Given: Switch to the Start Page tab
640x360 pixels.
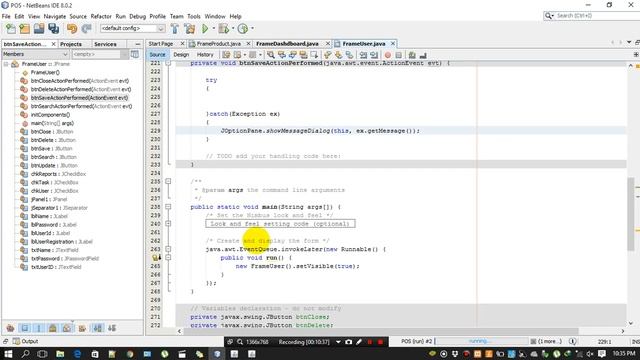Looking at the screenshot, I should point(161,44).
